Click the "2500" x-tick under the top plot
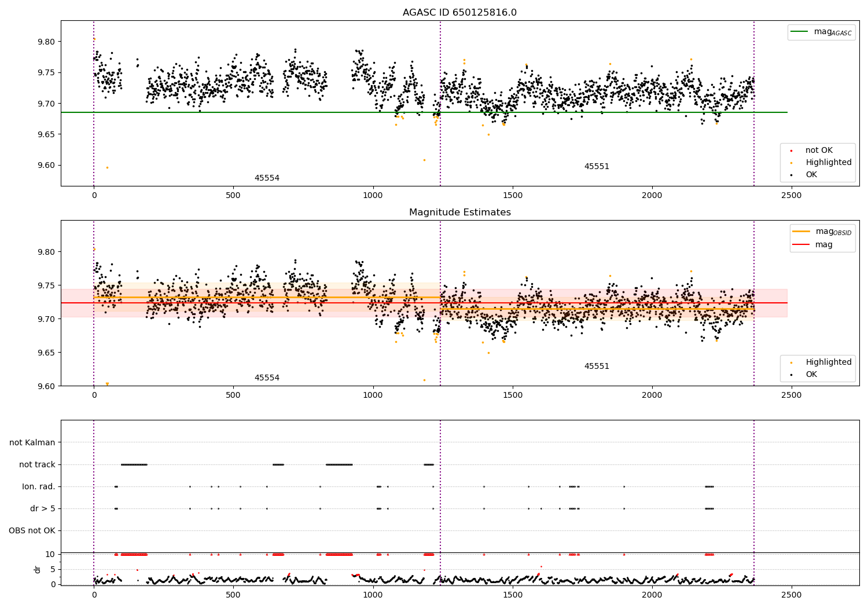 [792, 196]
